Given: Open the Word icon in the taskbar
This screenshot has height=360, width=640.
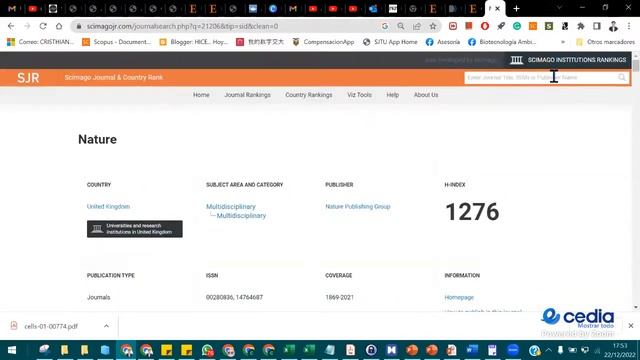Looking at the screenshot, I should click(x=472, y=350).
